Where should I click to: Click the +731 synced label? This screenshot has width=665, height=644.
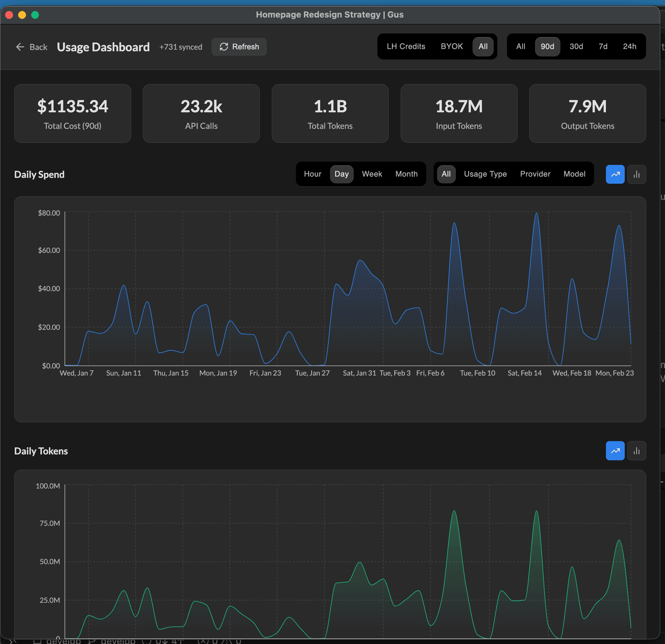click(181, 47)
